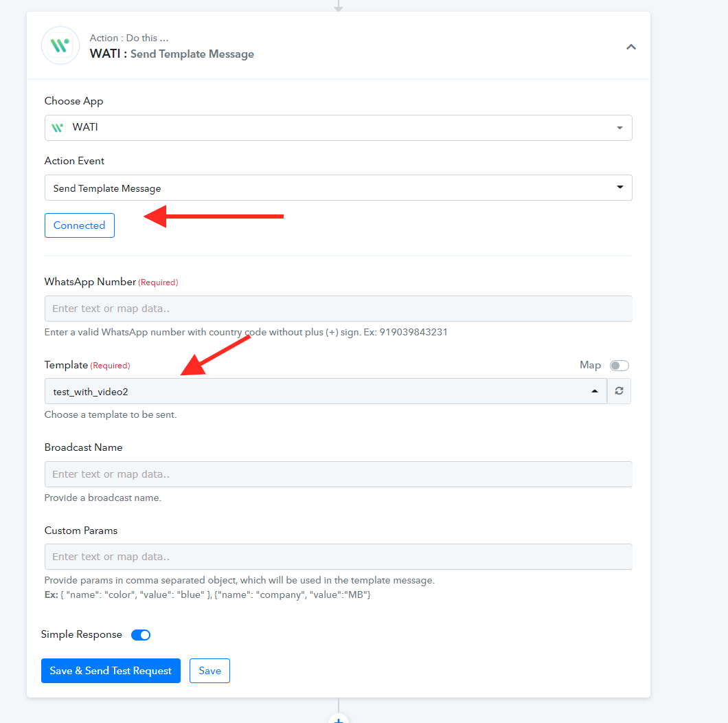The image size is (728, 723).
Task: Click the small WATI icon in Choose App field
Action: click(59, 128)
